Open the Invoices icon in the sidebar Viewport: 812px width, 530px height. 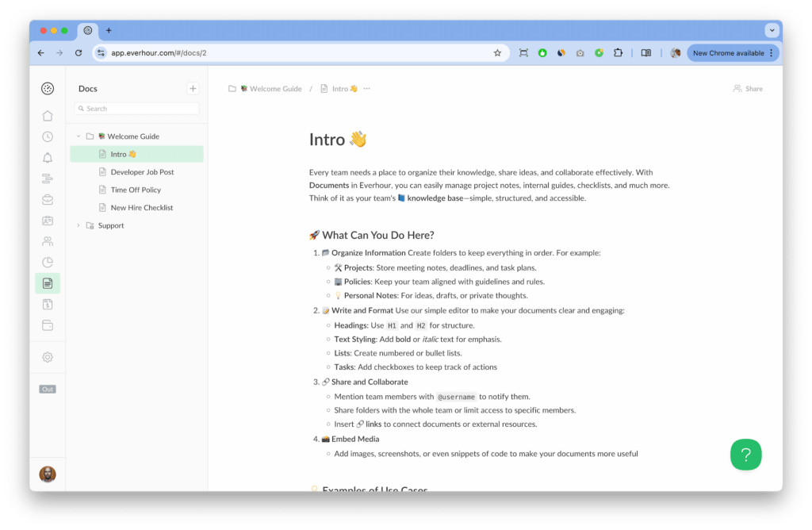point(48,305)
